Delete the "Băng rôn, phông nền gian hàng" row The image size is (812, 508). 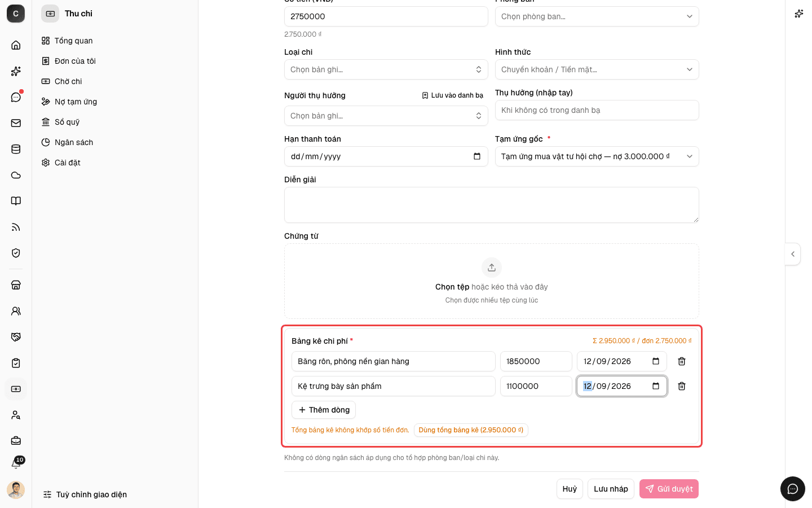pos(682,361)
